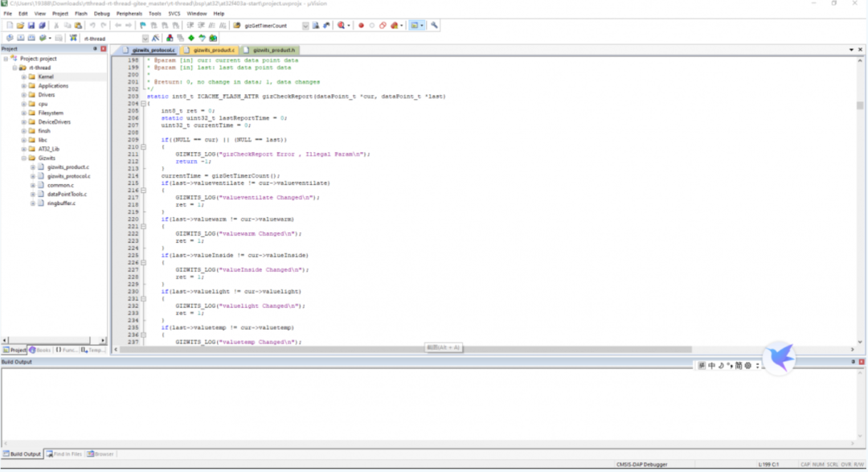Collapse the code block at line 221
The height and width of the screenshot is (472, 868).
pyautogui.click(x=144, y=226)
